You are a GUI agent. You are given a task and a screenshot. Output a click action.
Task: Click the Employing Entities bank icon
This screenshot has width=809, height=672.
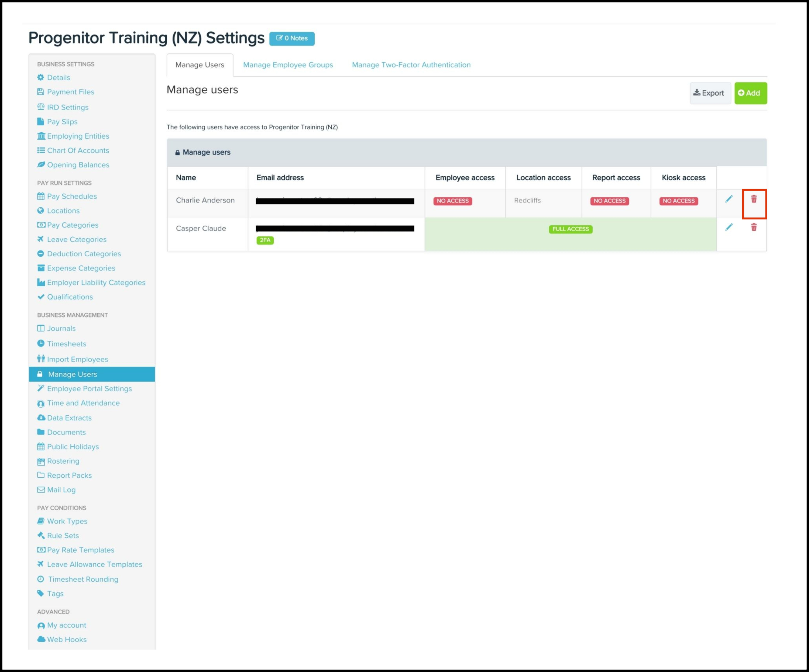coord(41,136)
